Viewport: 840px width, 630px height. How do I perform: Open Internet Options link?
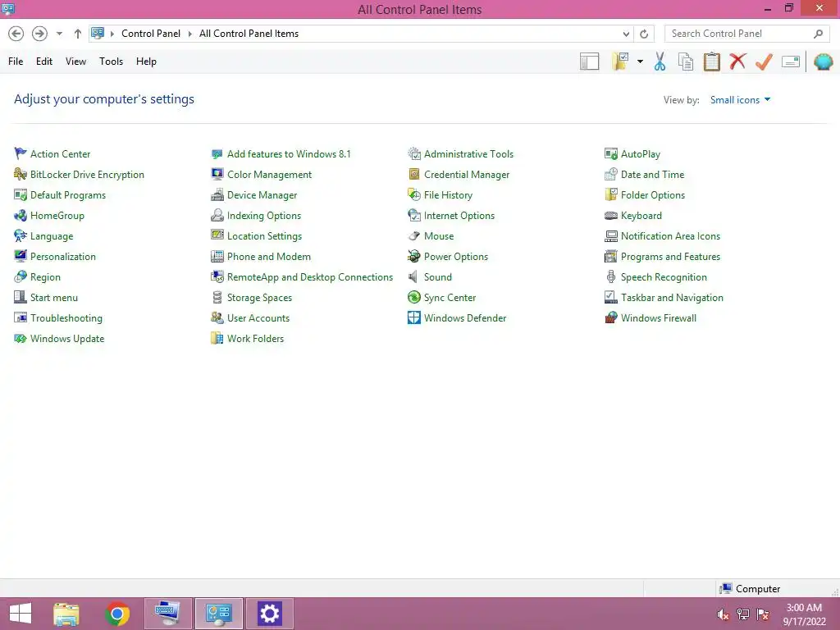459,216
